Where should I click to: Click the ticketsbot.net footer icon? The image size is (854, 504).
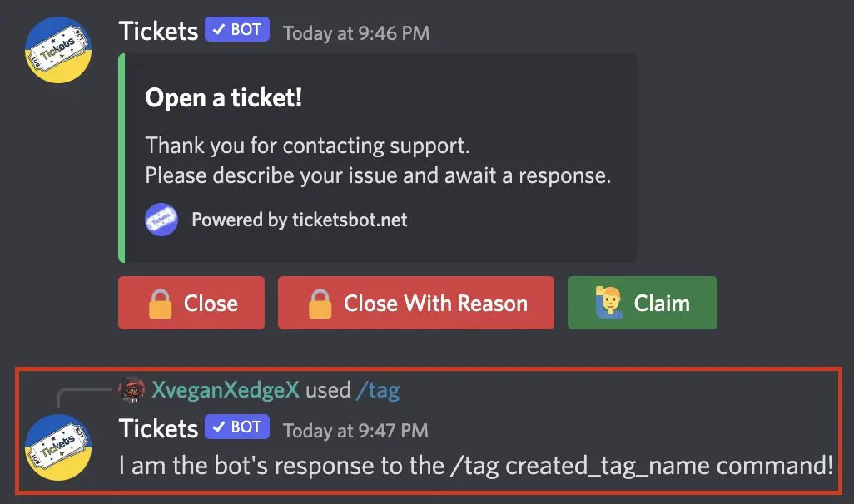161,220
